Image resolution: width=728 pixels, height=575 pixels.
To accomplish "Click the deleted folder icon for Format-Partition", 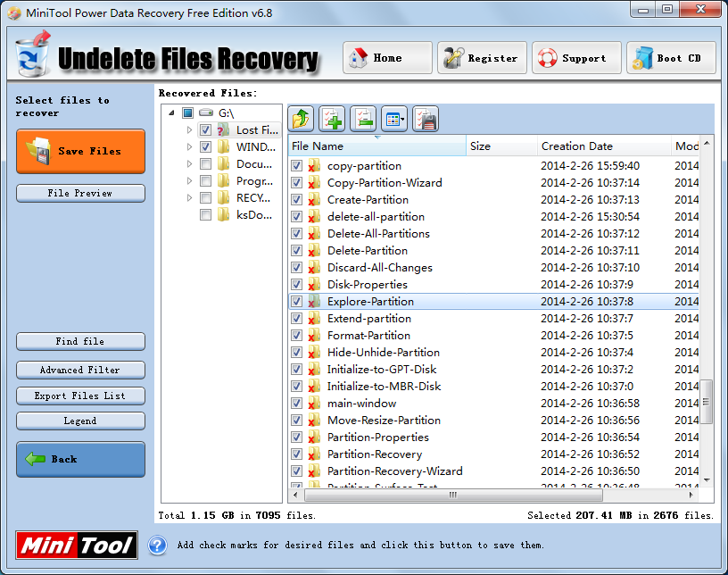I will (314, 336).
